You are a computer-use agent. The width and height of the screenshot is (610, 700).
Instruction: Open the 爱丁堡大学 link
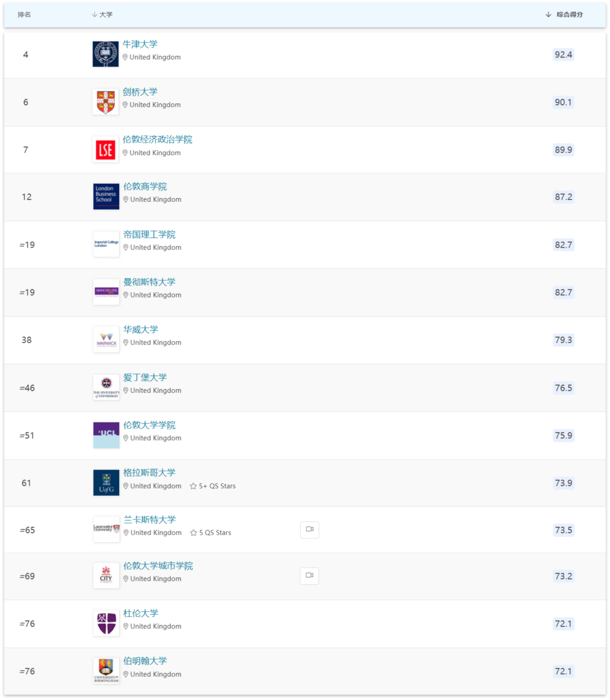coord(145,377)
